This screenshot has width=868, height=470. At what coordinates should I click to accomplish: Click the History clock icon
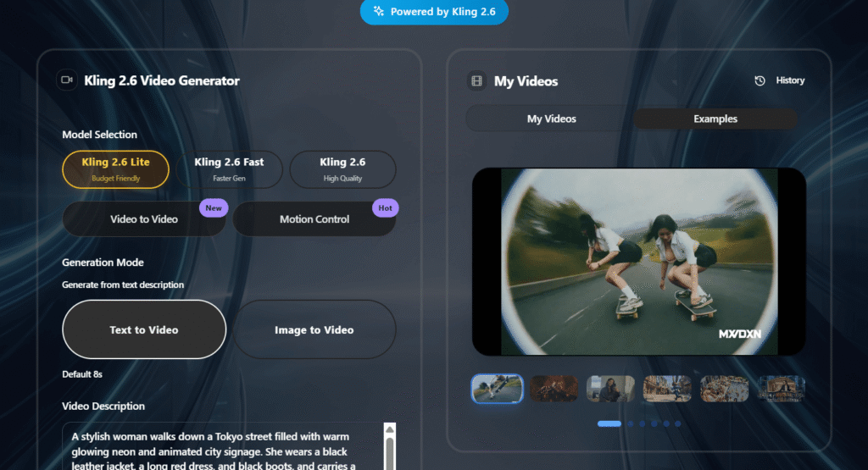[x=760, y=80]
